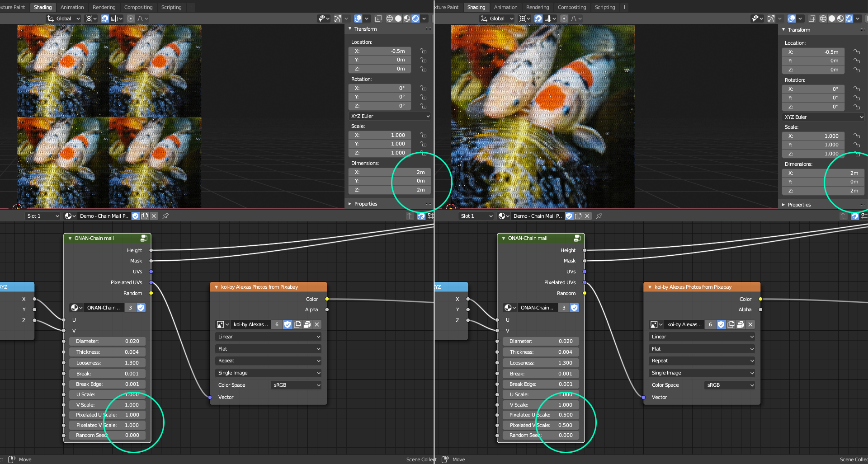
Task: Switch to the Compositing workspace tab
Action: click(x=138, y=7)
